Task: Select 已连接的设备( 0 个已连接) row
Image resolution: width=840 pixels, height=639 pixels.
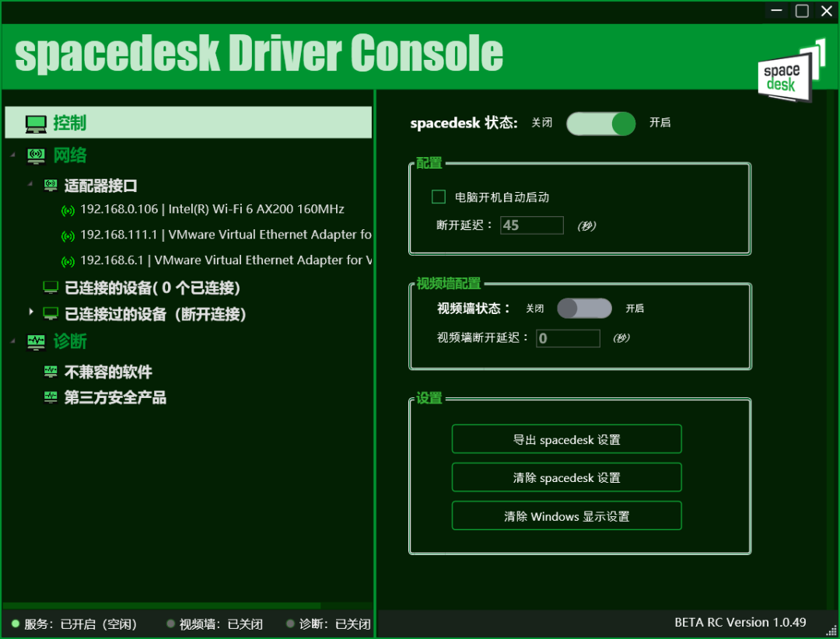Action: (152, 288)
